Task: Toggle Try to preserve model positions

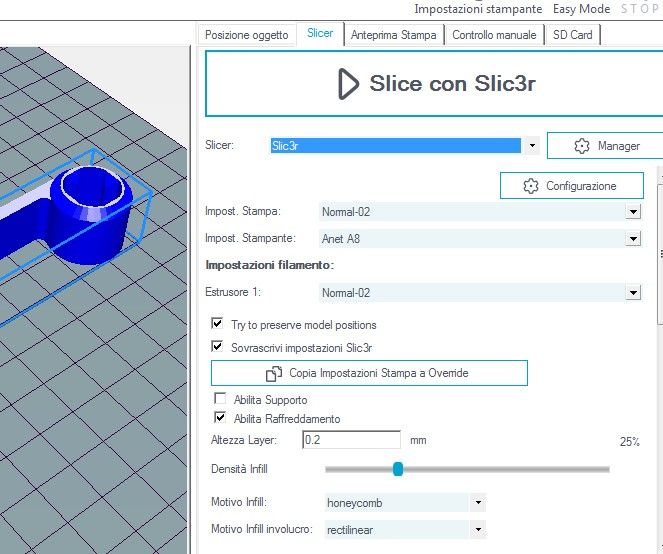Action: click(x=218, y=325)
